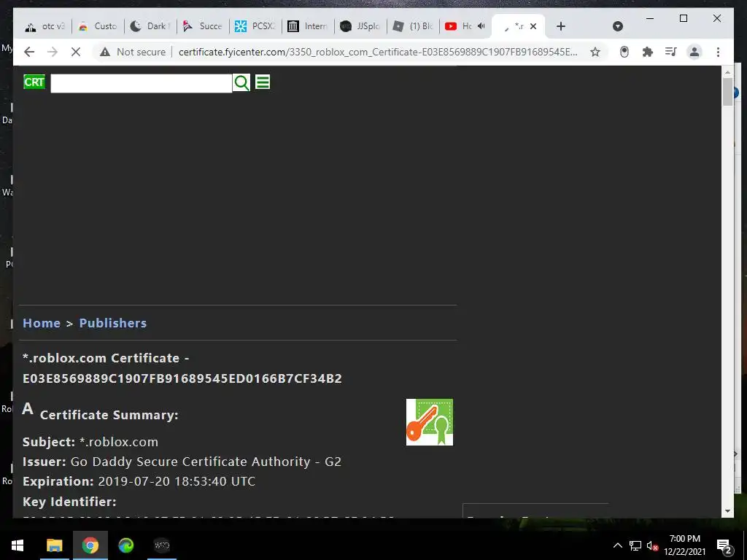This screenshot has height=560, width=747.
Task: Open the tab search dropdown arrow
Action: tap(618, 26)
